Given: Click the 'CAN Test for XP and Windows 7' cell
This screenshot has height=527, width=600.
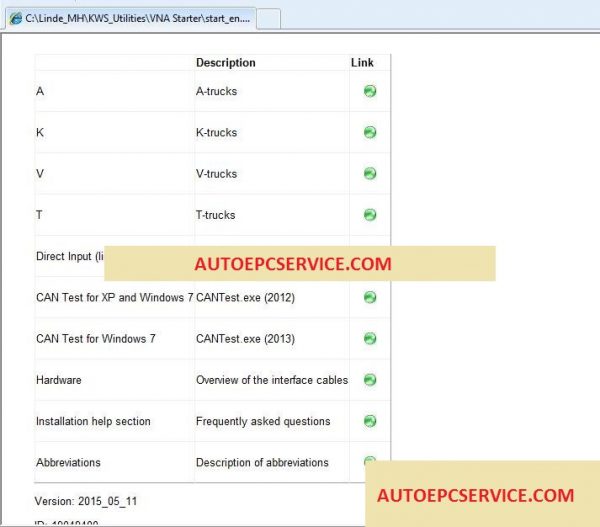Looking at the screenshot, I should [x=114, y=297].
